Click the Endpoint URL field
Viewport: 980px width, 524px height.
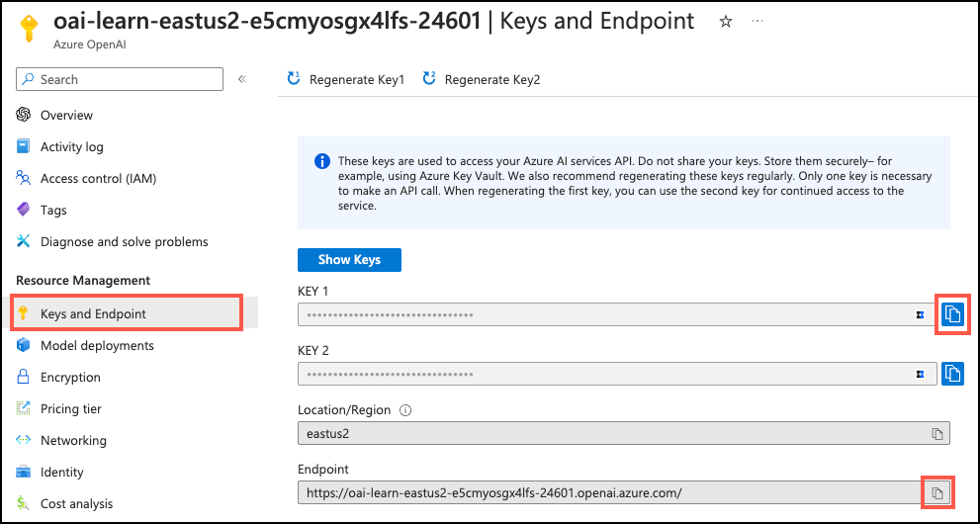click(624, 492)
